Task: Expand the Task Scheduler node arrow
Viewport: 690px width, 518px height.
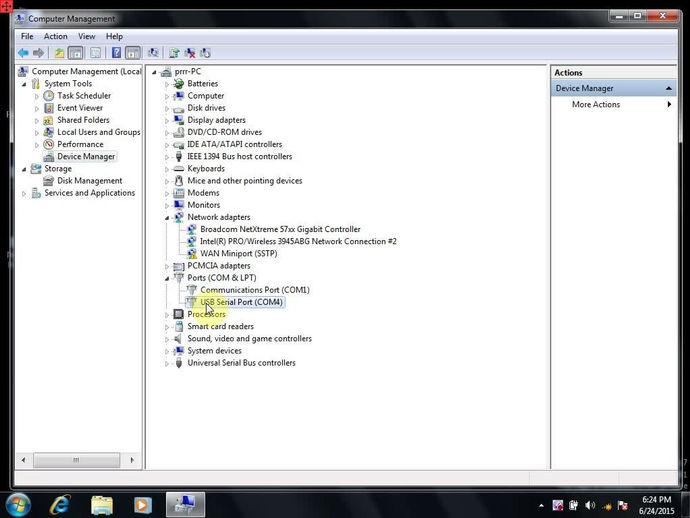Action: [37, 96]
